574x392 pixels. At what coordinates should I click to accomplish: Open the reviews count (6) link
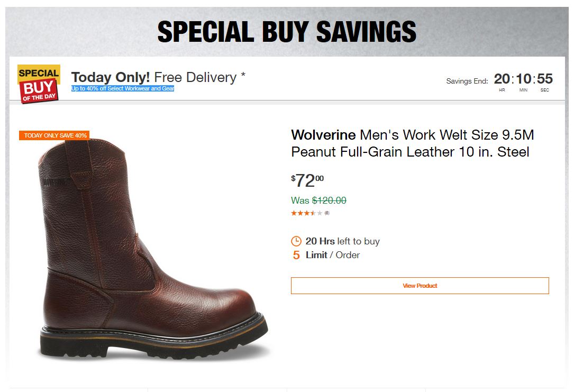pyautogui.click(x=327, y=213)
